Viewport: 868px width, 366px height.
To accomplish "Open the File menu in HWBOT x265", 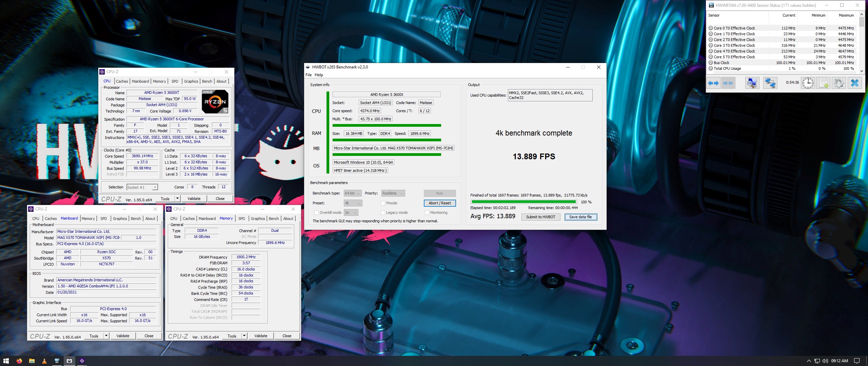I will pyautogui.click(x=309, y=75).
